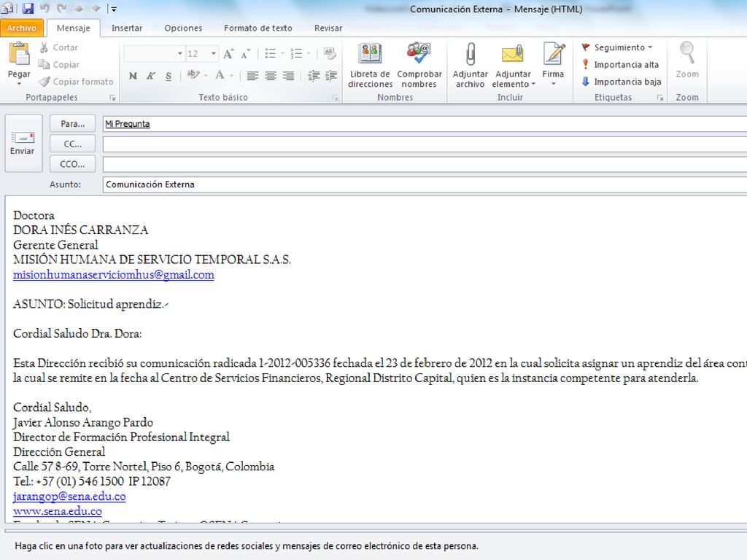Click the CCO... button
The height and width of the screenshot is (560, 747).
click(72, 164)
